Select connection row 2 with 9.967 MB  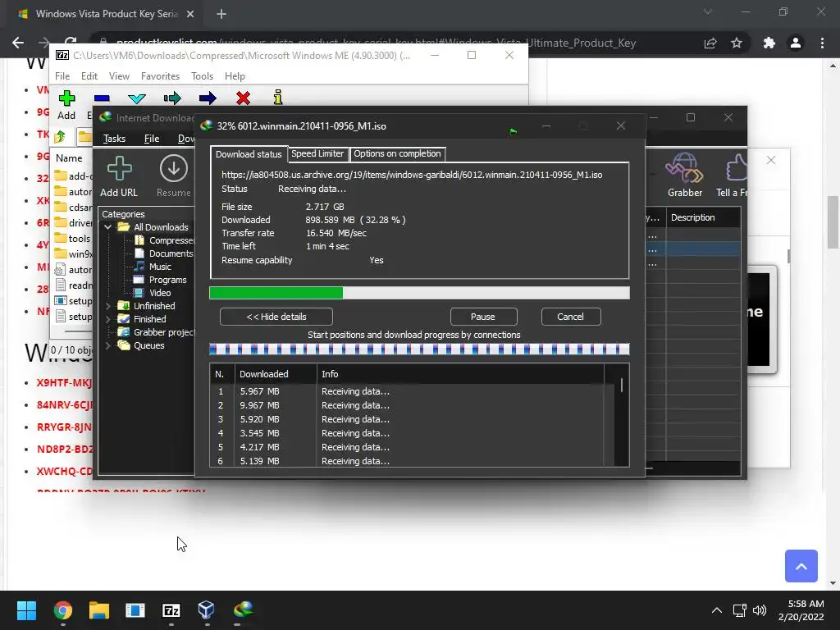(407, 405)
